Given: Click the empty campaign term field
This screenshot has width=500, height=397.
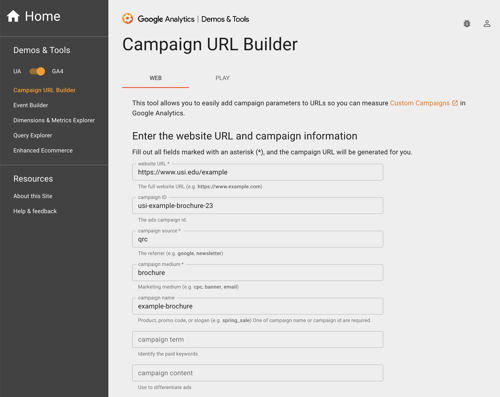Looking at the screenshot, I should (x=258, y=340).
